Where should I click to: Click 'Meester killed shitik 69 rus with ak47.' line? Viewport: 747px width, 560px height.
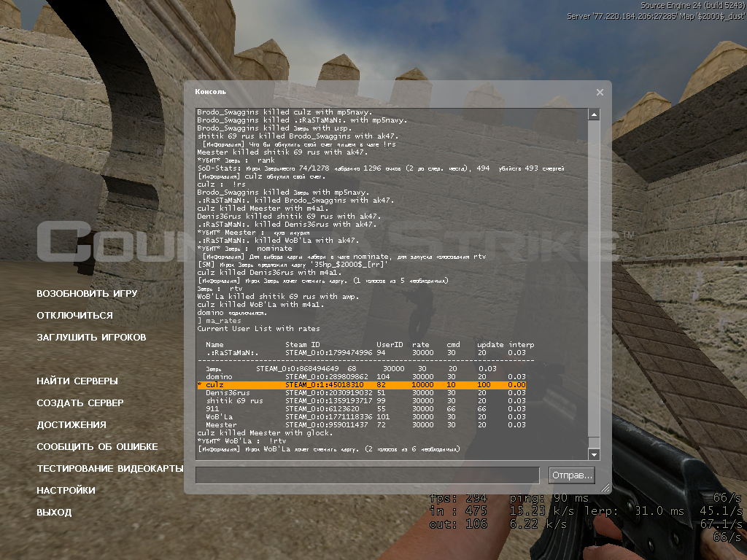pos(282,152)
